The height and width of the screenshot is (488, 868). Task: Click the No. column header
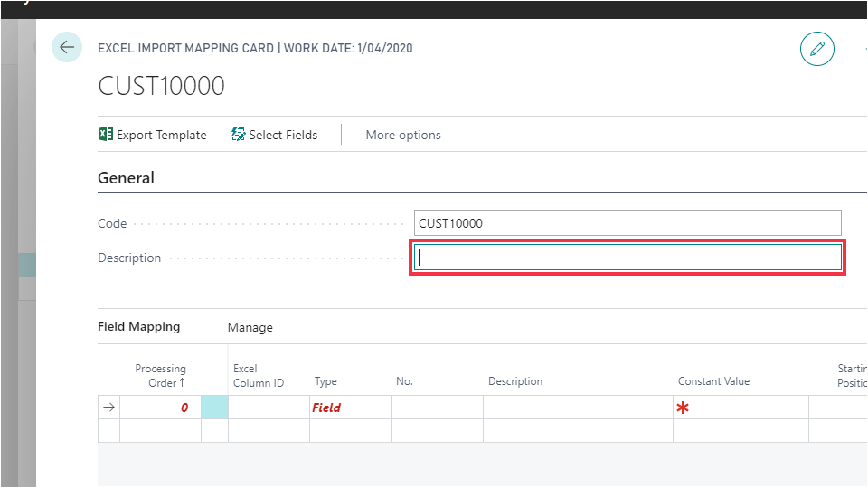coord(404,381)
